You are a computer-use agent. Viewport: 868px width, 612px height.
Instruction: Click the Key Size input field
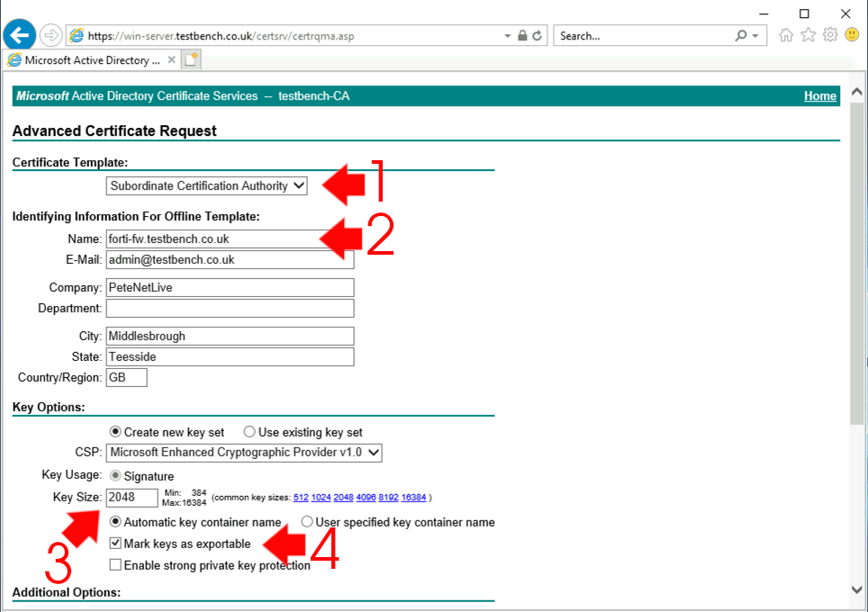(131, 498)
